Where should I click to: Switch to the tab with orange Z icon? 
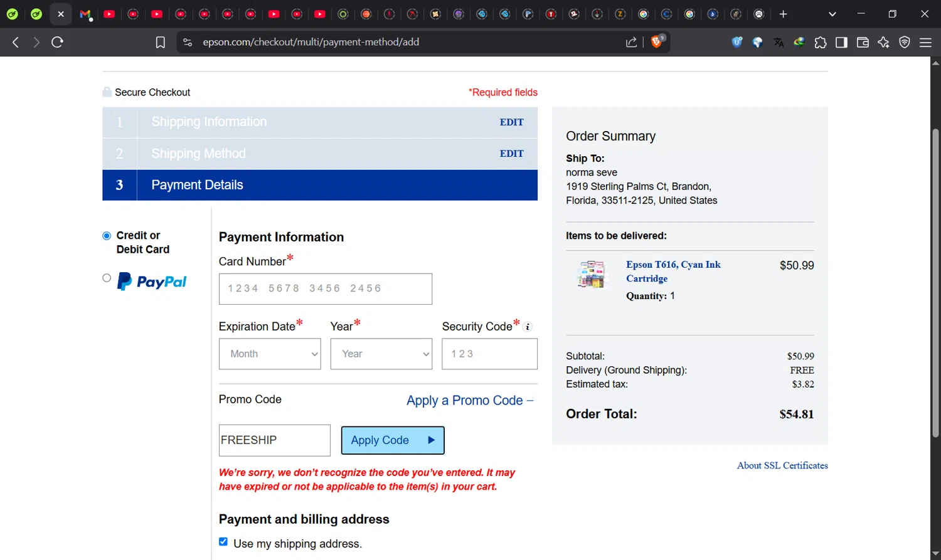click(x=620, y=14)
